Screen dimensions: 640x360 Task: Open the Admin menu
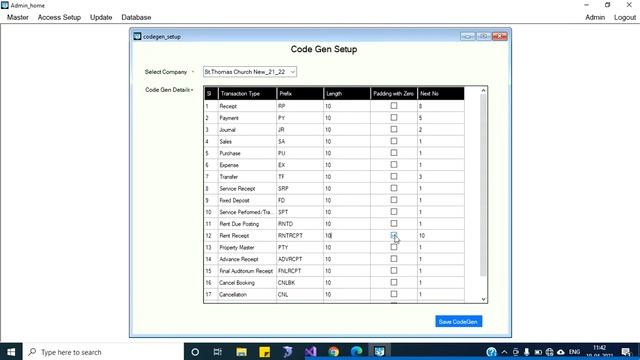tap(595, 17)
